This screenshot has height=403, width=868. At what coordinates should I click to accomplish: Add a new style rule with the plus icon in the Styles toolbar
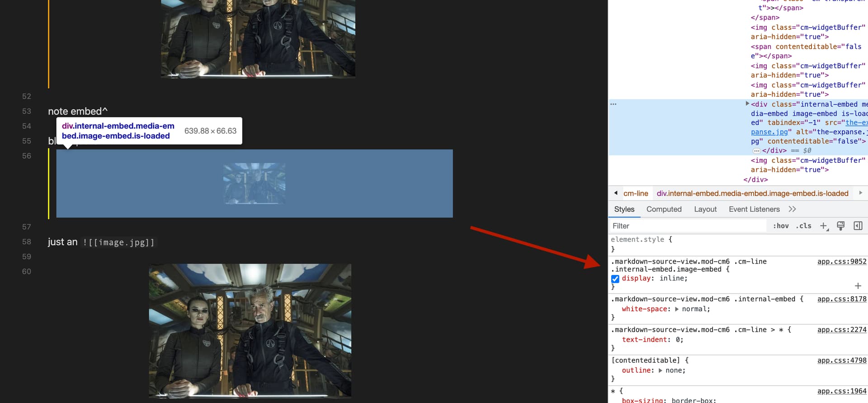[824, 226]
